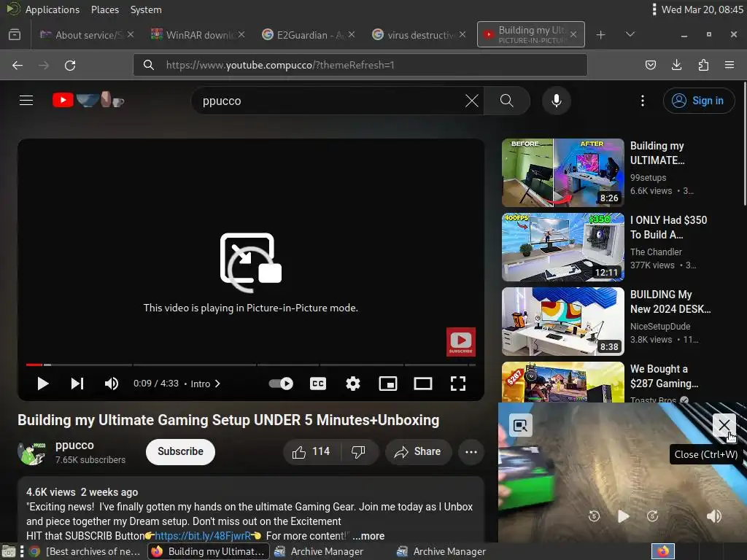Open the We Bought a $287 Gaming video title
This screenshot has height=560, width=747.
click(x=664, y=376)
